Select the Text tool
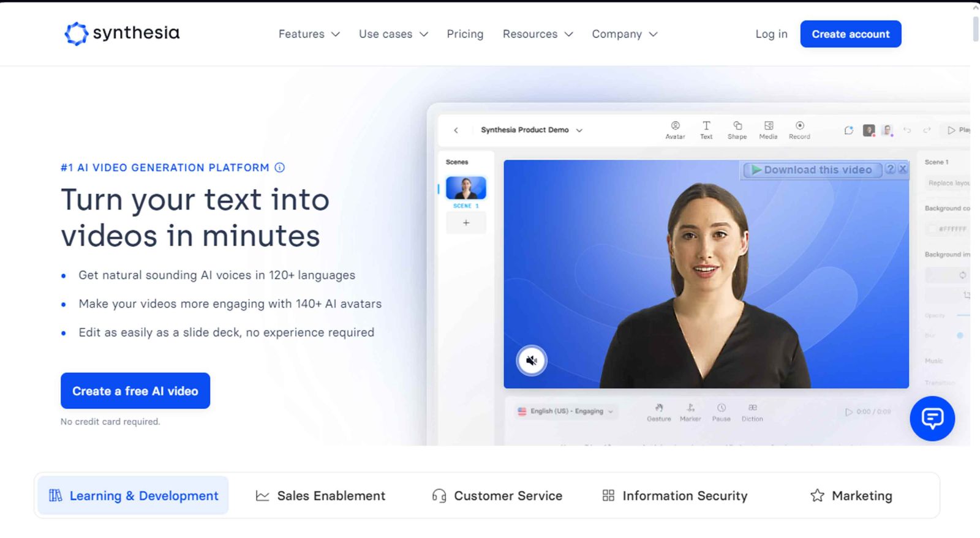Viewport: 980px width, 538px height. (706, 130)
